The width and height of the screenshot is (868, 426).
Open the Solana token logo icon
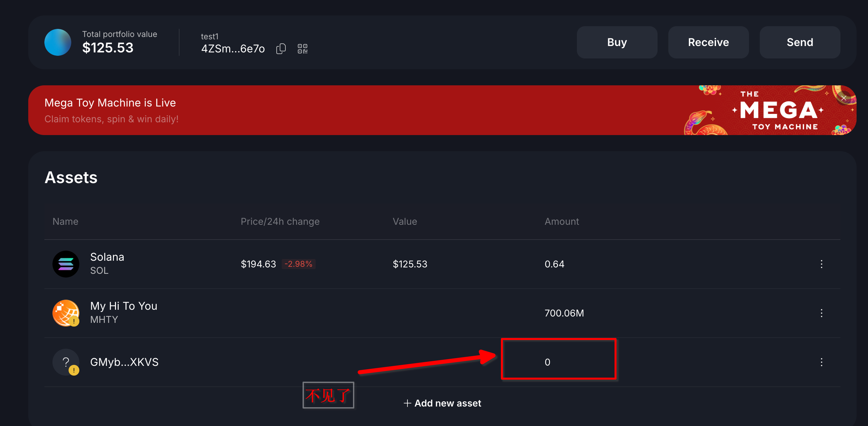click(66, 264)
